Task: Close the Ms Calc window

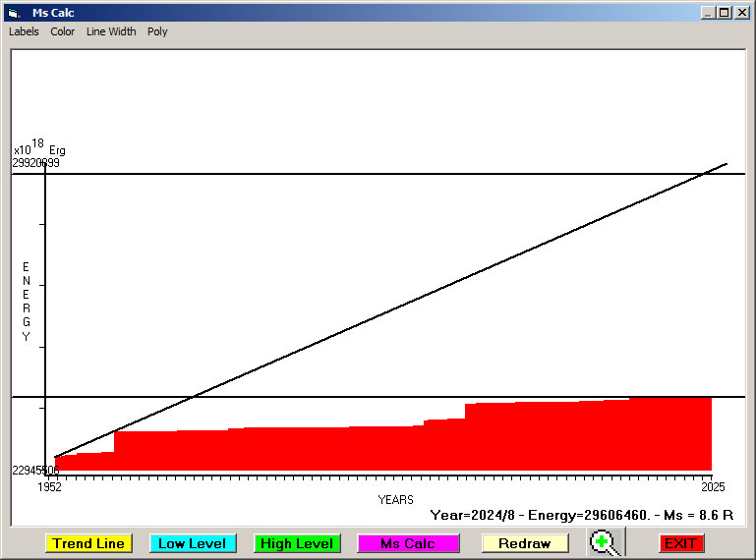Action: [x=742, y=13]
